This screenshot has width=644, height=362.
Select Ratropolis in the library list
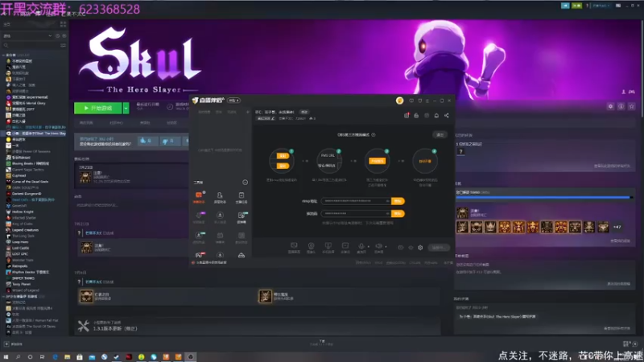(19, 266)
